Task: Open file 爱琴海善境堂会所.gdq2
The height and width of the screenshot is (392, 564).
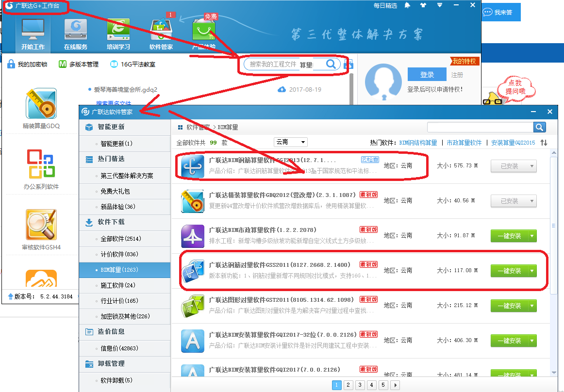Action: click(125, 90)
